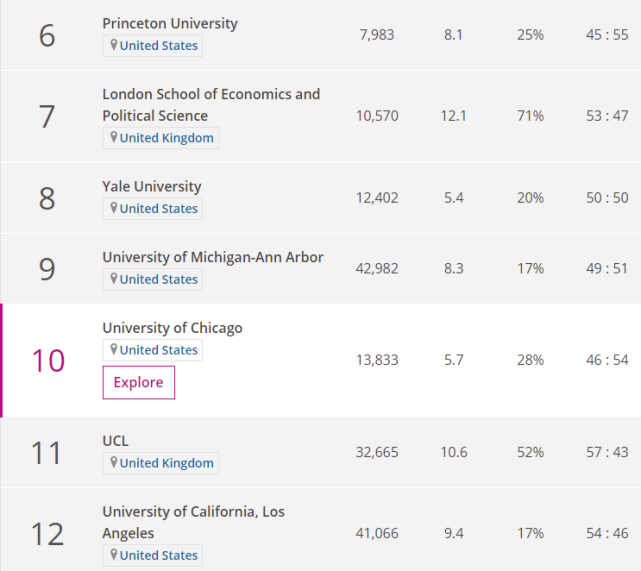Open the University of Chicago link
The width and height of the screenshot is (641, 571).
point(172,328)
